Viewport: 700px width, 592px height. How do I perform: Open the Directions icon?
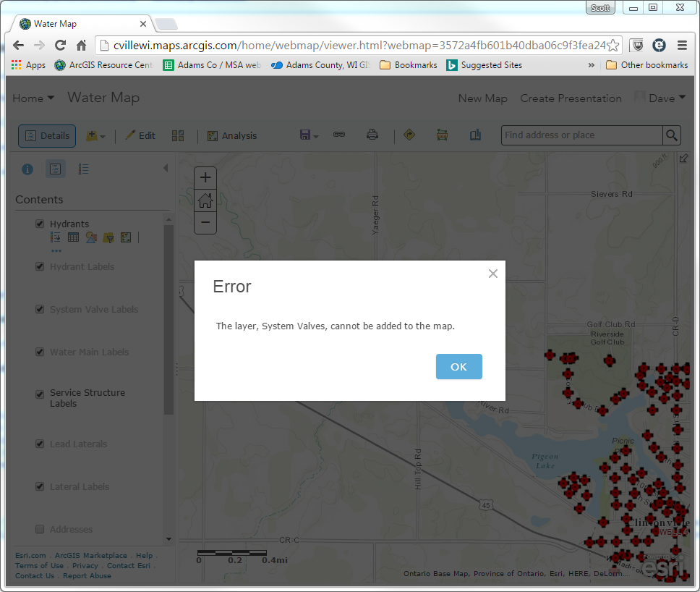tap(409, 135)
